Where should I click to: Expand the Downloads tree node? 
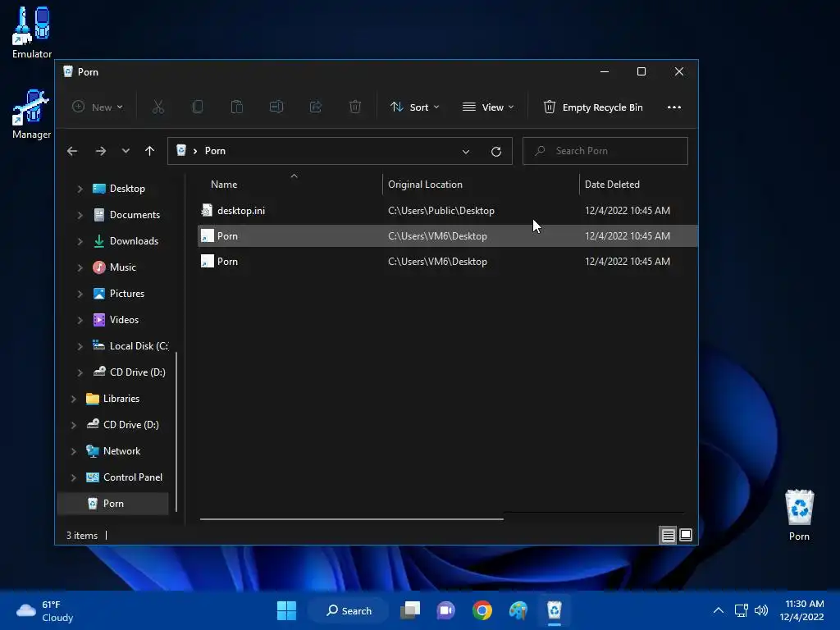(x=80, y=241)
